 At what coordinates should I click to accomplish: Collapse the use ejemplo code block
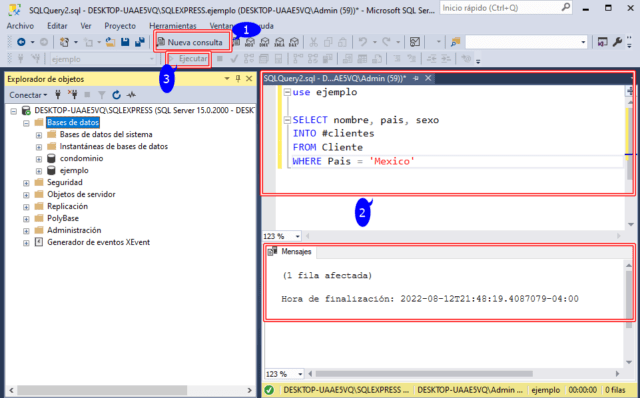click(x=287, y=92)
